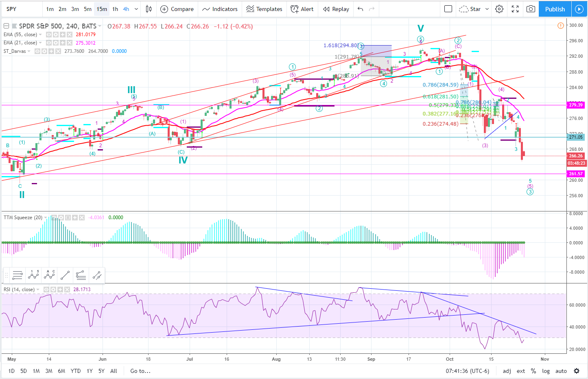Remove the TTM Squeeze indicator
This screenshot has width=588, height=379.
[x=81, y=218]
